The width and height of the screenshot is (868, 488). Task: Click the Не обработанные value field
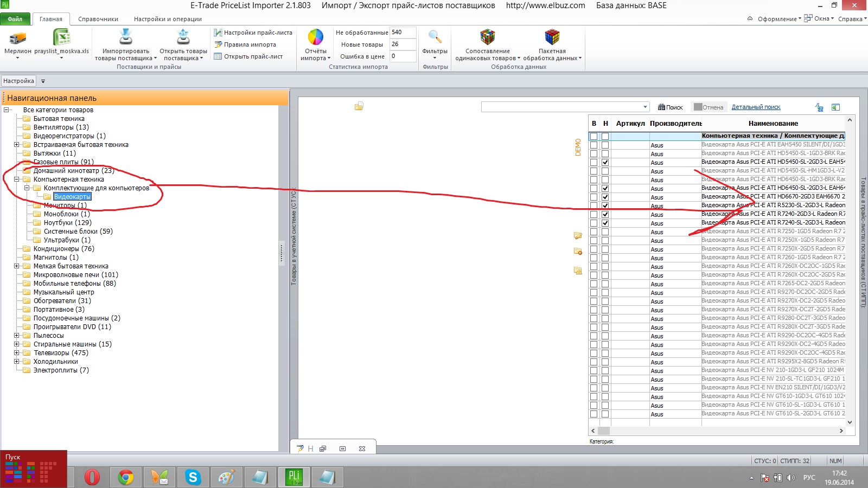(x=403, y=33)
